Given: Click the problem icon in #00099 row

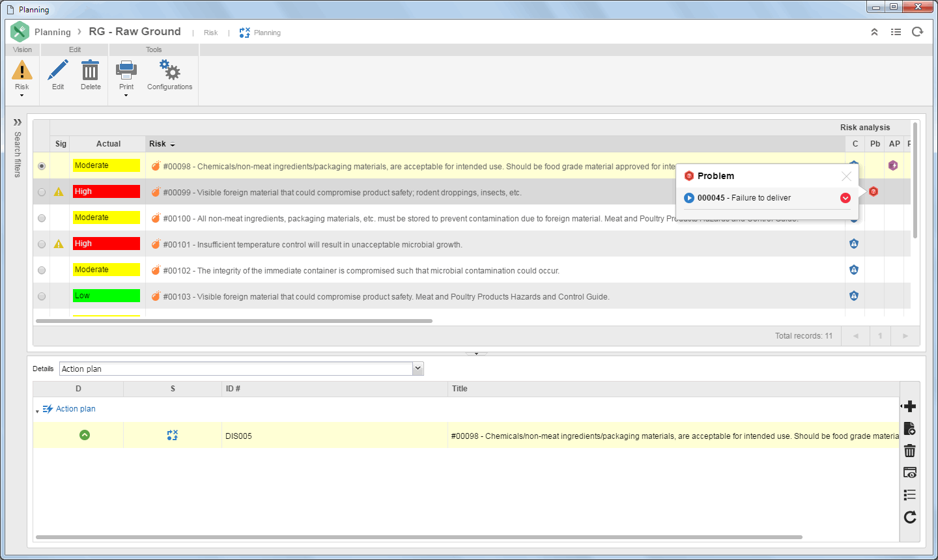Looking at the screenshot, I should 874,191.
